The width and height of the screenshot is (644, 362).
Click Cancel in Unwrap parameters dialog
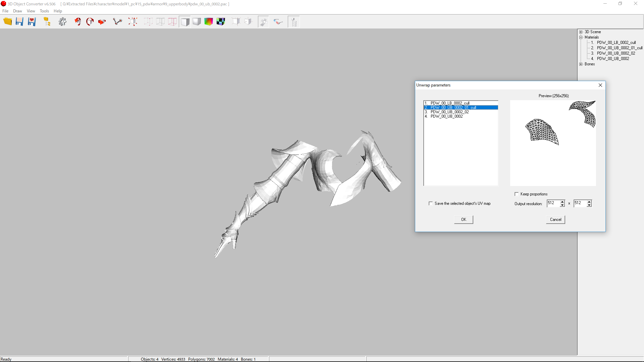[x=555, y=220]
